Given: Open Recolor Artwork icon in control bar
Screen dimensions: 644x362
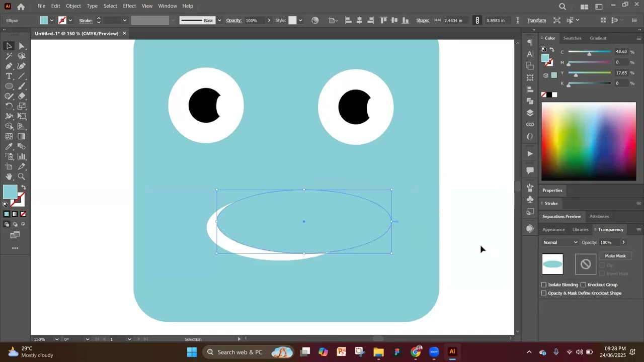Looking at the screenshot, I should point(315,20).
